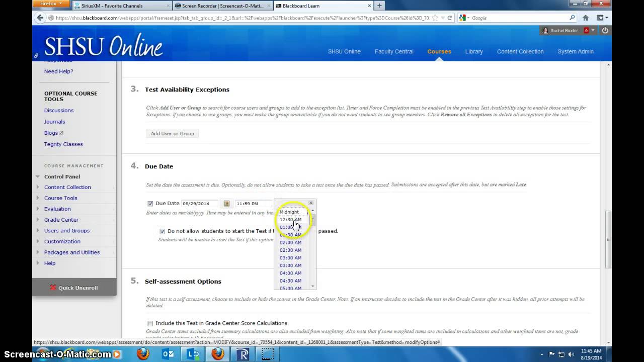
Task: Open the red notification badge showing 9
Action: pyautogui.click(x=586, y=31)
